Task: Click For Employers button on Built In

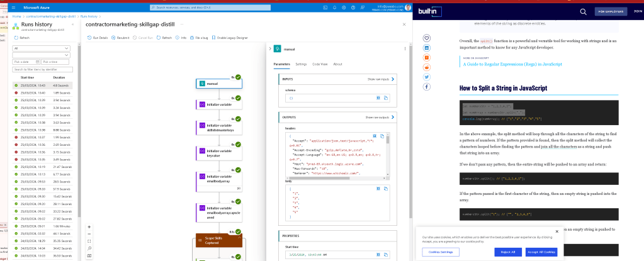Action: pos(611,11)
